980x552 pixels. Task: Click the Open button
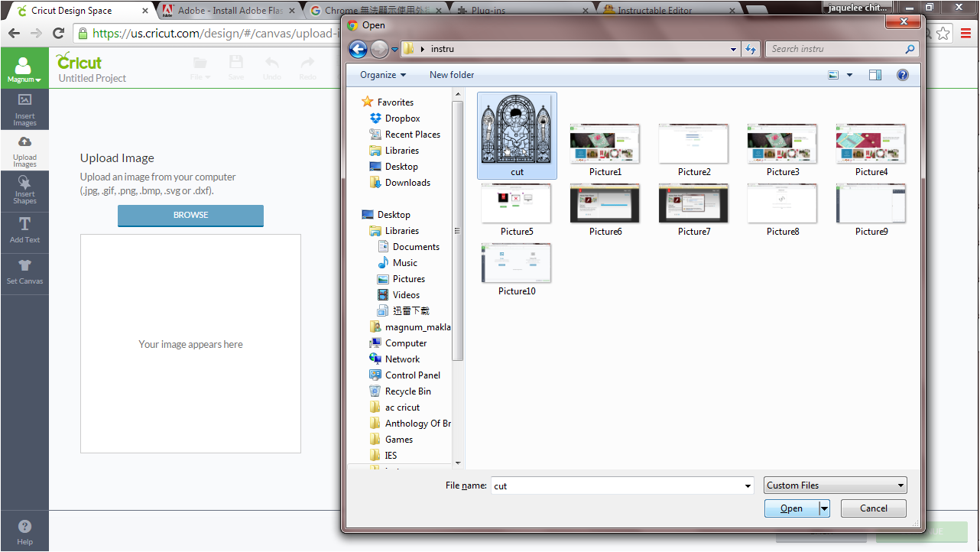point(791,508)
